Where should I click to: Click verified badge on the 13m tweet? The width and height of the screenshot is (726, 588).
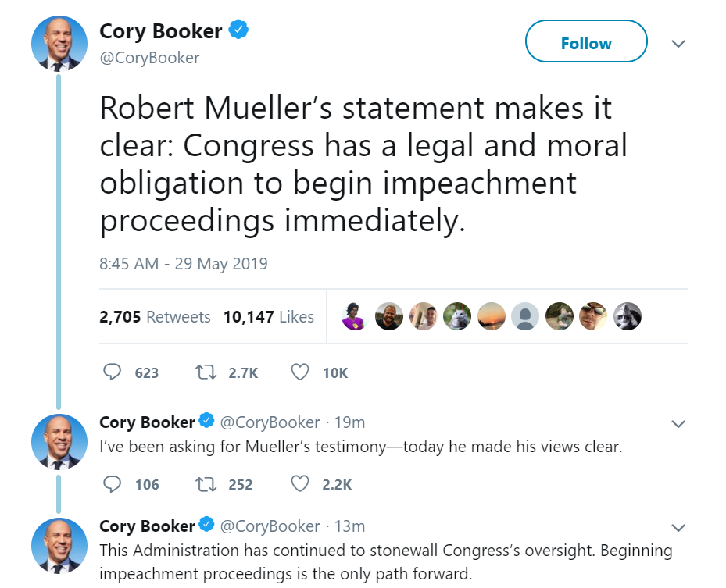click(x=207, y=525)
